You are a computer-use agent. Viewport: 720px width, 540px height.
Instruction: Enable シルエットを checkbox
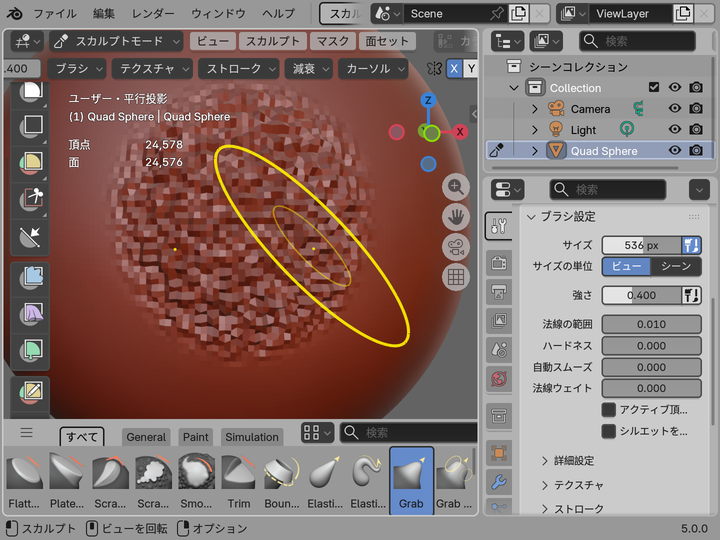608,431
